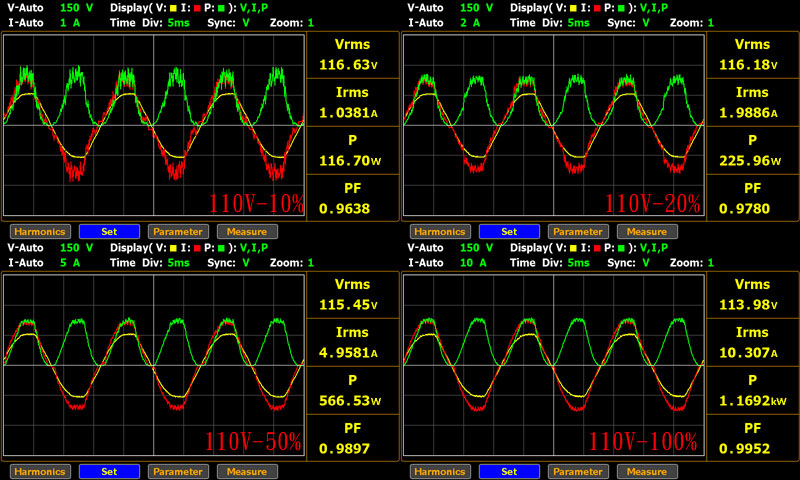
Task: Open Harmonics in the 110V-50% panel
Action: point(40,471)
